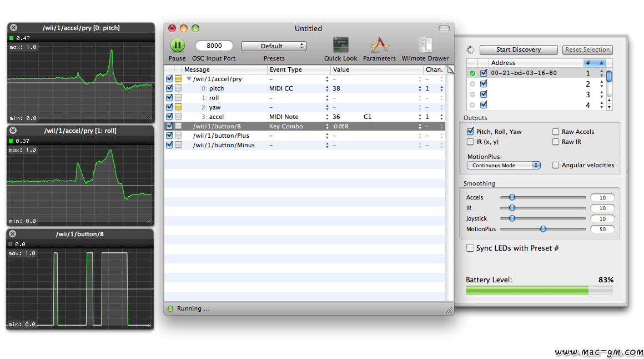Sort by the # column header

594,63
